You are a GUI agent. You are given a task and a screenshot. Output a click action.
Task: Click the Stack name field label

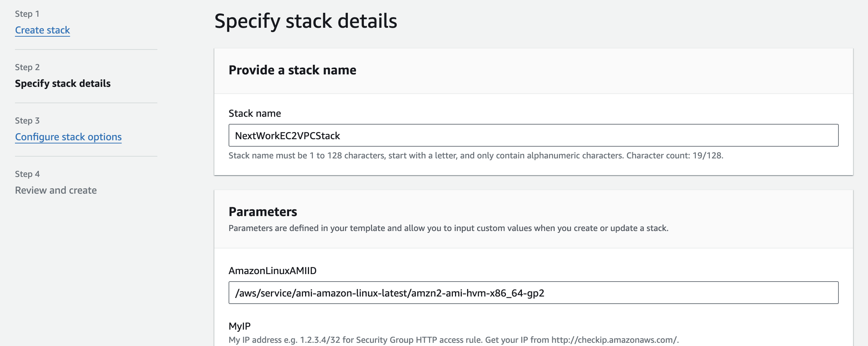(x=255, y=114)
